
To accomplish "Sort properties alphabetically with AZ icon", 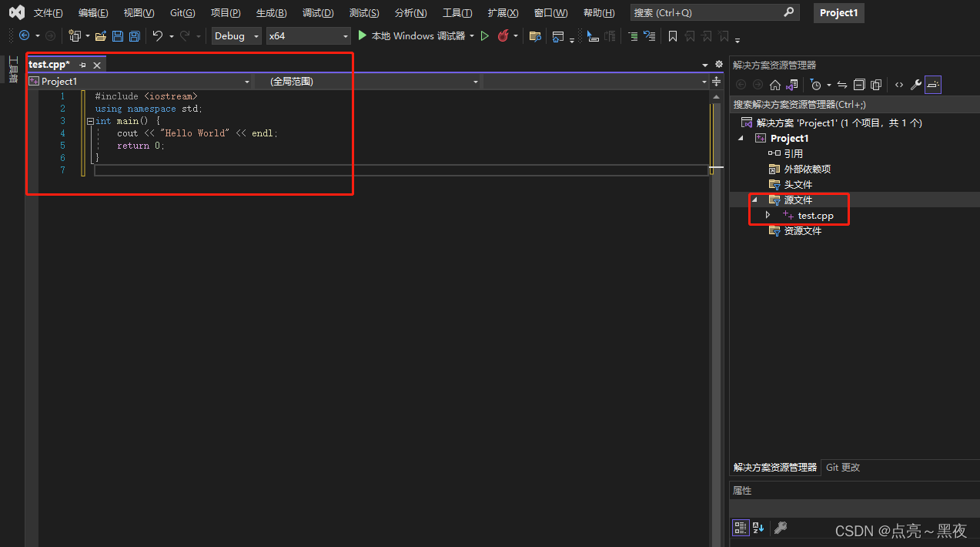I will click(759, 528).
